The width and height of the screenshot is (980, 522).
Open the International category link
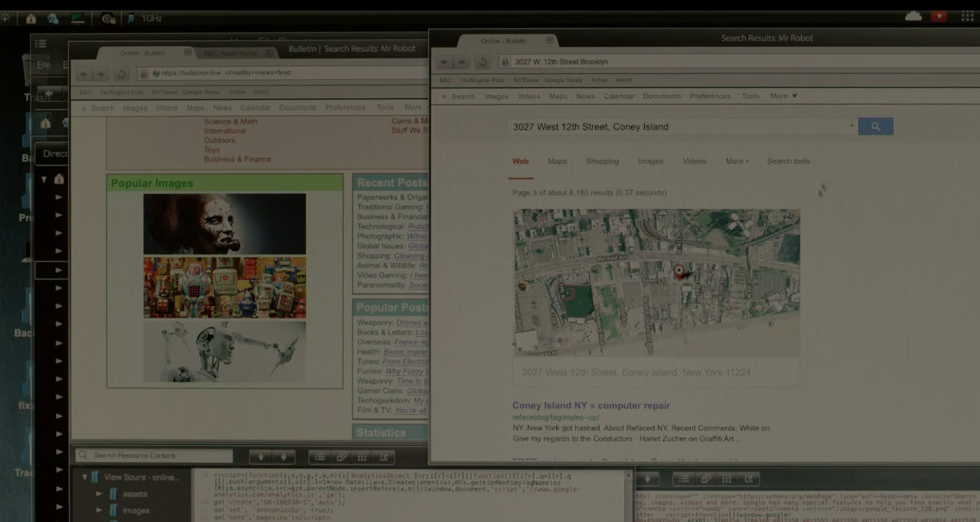[225, 131]
